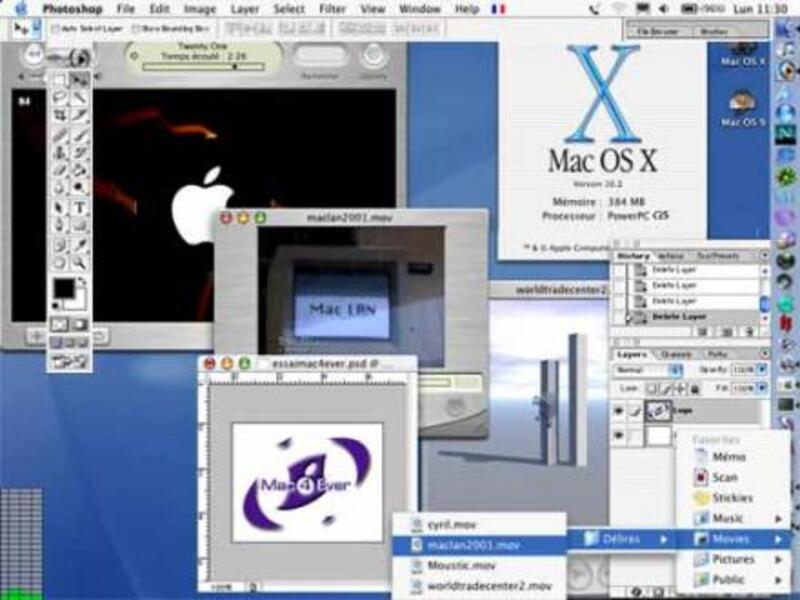The image size is (800, 600).
Task: Toggle lock image pixels in Layers panel
Action: tap(666, 389)
